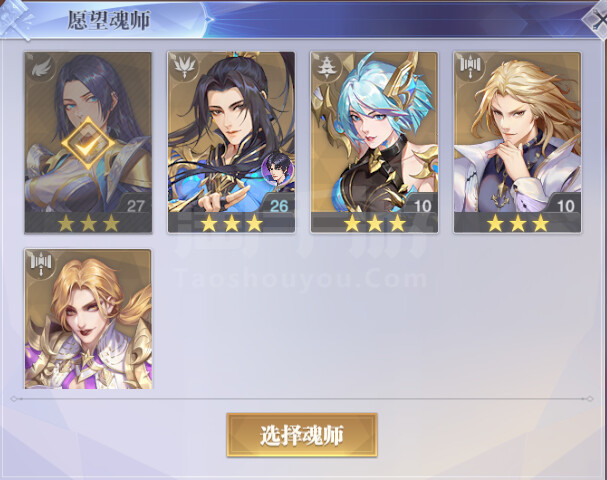Pick the long-haired blond man in white coat
The width and height of the screenshot is (607, 480).
tap(517, 142)
